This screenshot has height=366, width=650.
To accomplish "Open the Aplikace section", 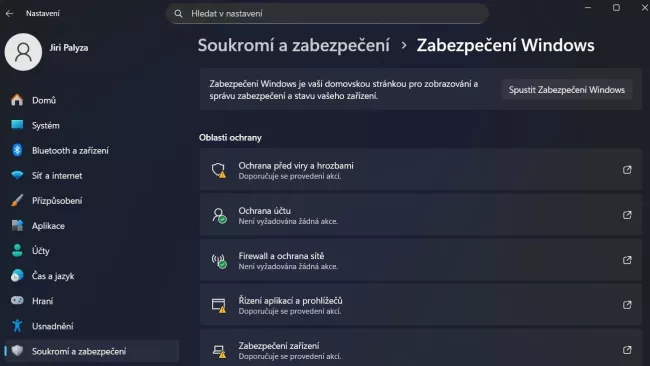I will coord(92,226).
